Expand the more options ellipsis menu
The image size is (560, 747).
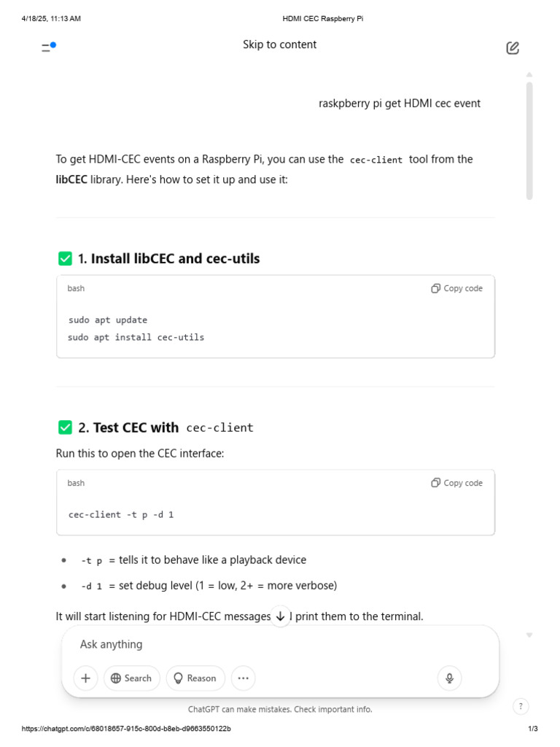(244, 678)
